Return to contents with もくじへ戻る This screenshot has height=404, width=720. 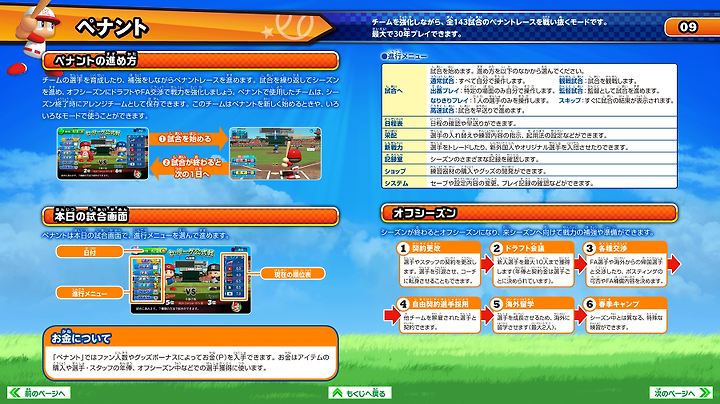pyautogui.click(x=360, y=393)
